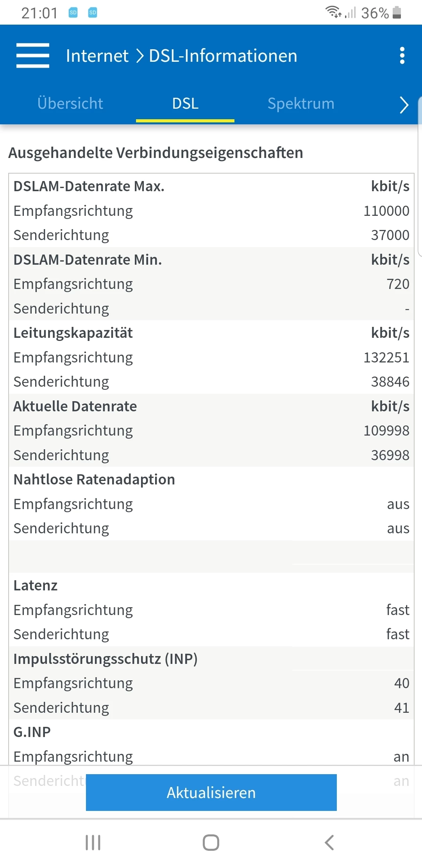Viewport: 422px width, 868px height.
Task: Show more tabs with right chevron
Action: point(404,104)
